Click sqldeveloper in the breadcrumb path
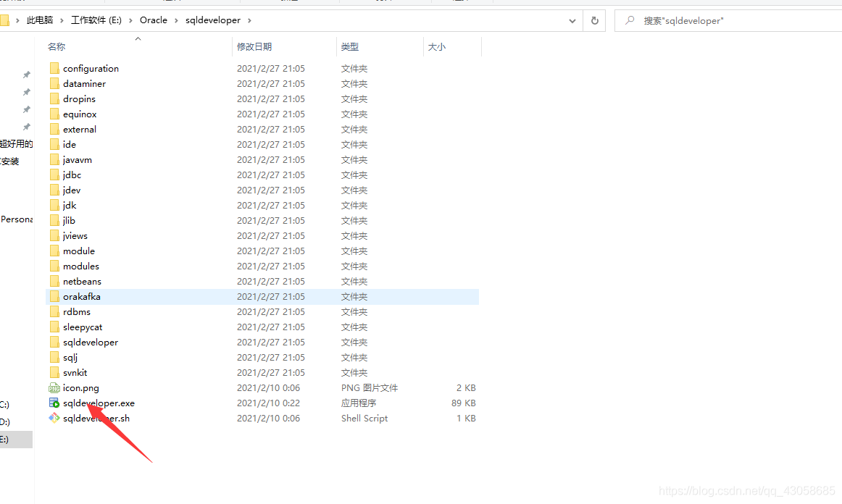The width and height of the screenshot is (842, 504). coord(213,20)
